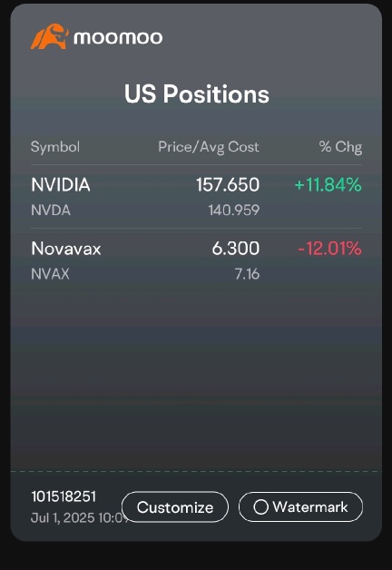Click the moomoo brand name text
The width and height of the screenshot is (392, 570).
(118, 38)
